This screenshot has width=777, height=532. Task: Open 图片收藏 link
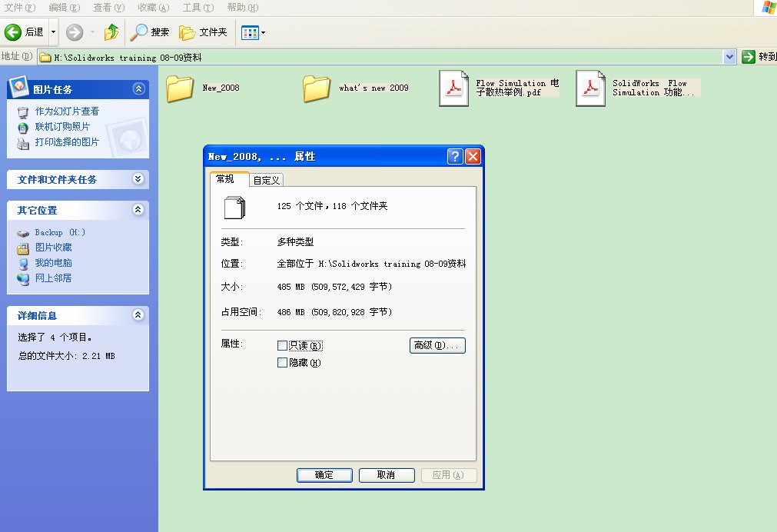pyautogui.click(x=54, y=247)
